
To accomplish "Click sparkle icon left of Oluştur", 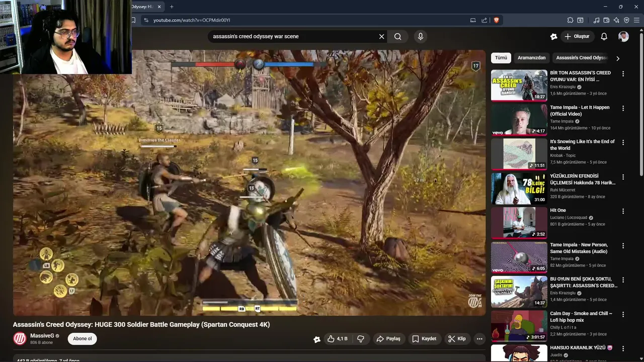I will tap(553, 36).
